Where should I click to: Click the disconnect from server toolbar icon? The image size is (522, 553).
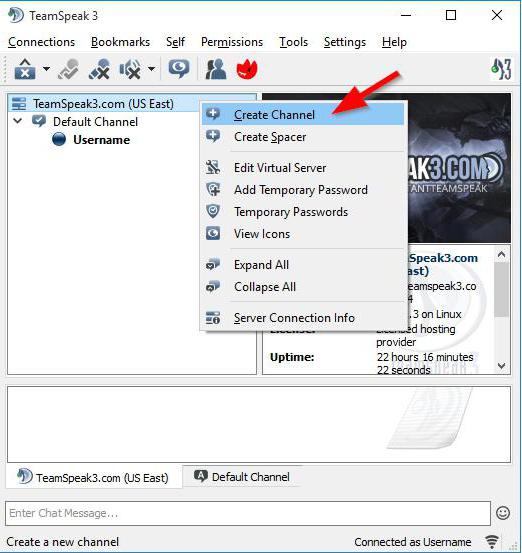click(x=25, y=69)
